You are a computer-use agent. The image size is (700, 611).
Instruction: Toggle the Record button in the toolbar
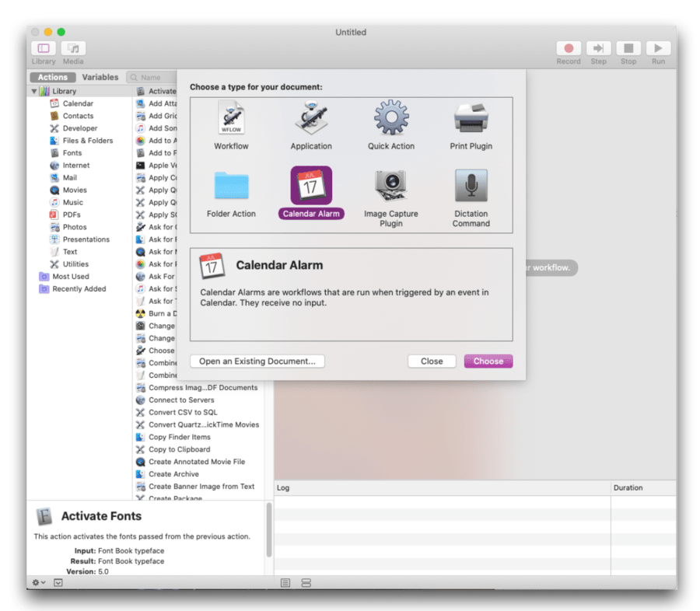click(x=569, y=47)
